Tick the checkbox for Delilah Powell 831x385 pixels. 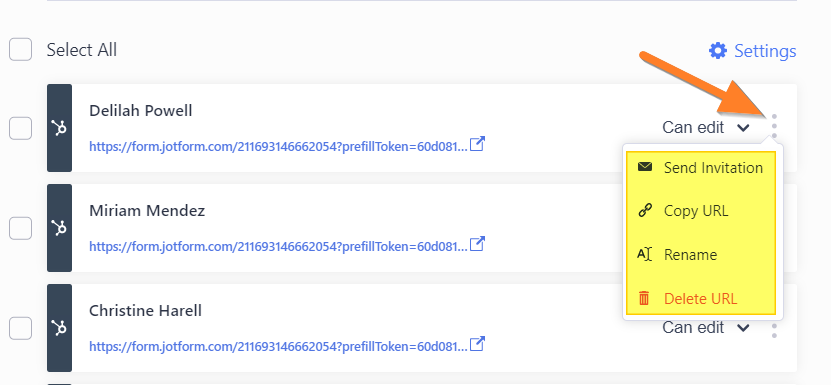tap(20, 128)
